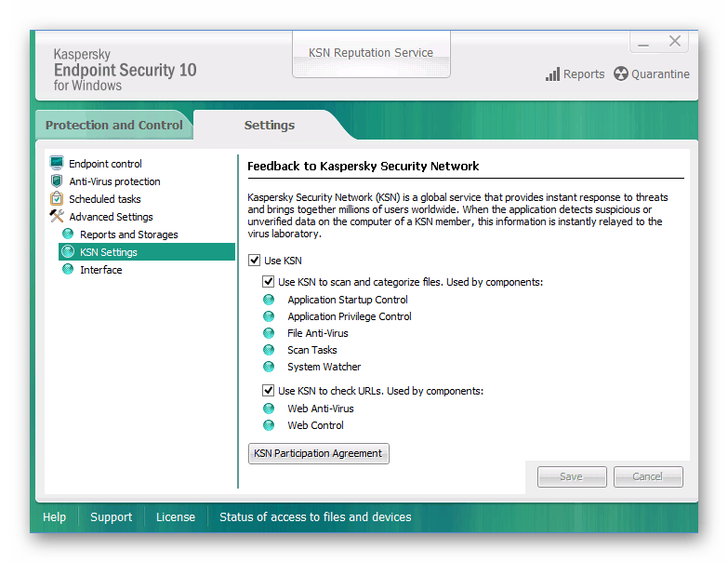Click the Scan Tasks text
The image size is (728, 563).
[x=312, y=350]
